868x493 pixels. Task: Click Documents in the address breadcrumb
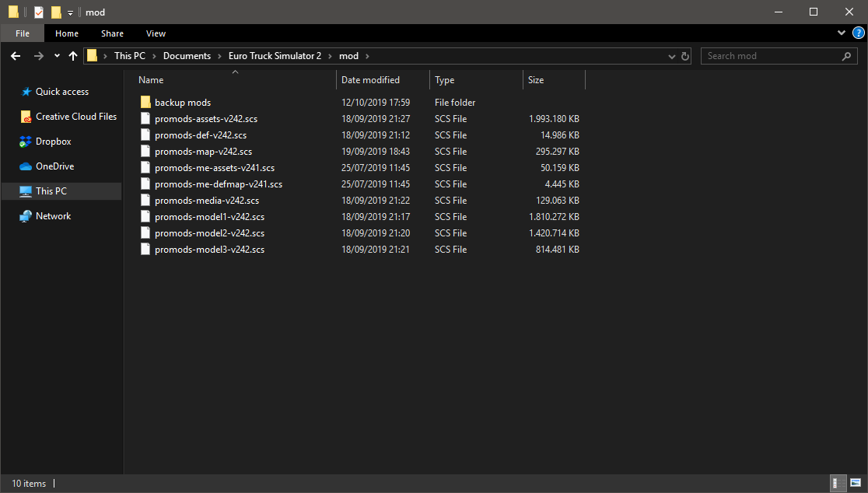point(187,56)
